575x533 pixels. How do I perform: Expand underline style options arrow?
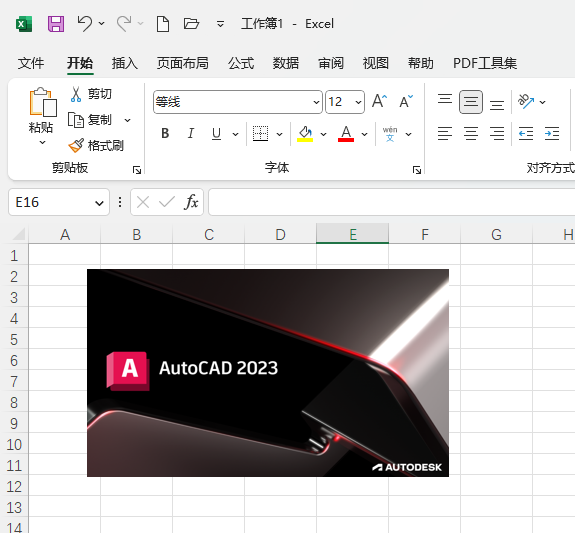pyautogui.click(x=235, y=134)
